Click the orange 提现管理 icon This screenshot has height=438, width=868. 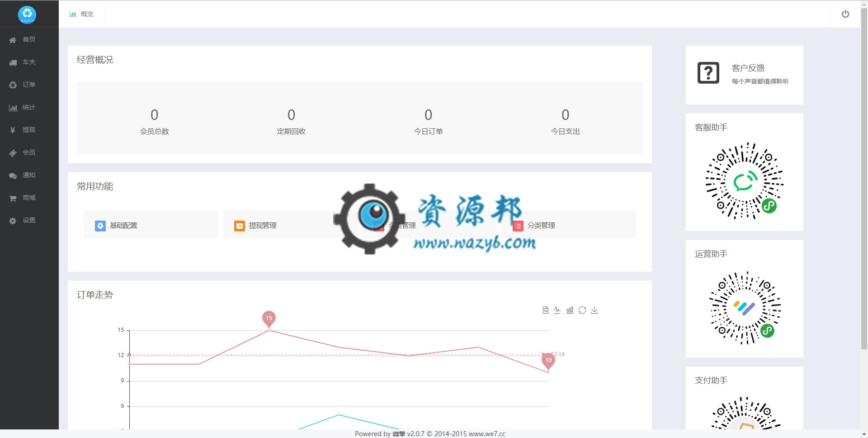(x=240, y=226)
